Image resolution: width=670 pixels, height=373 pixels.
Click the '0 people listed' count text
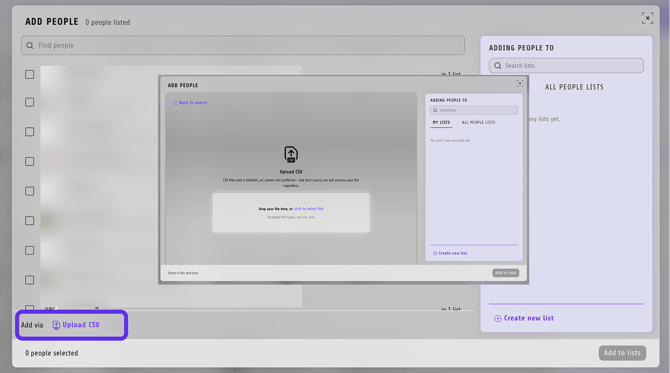(108, 22)
